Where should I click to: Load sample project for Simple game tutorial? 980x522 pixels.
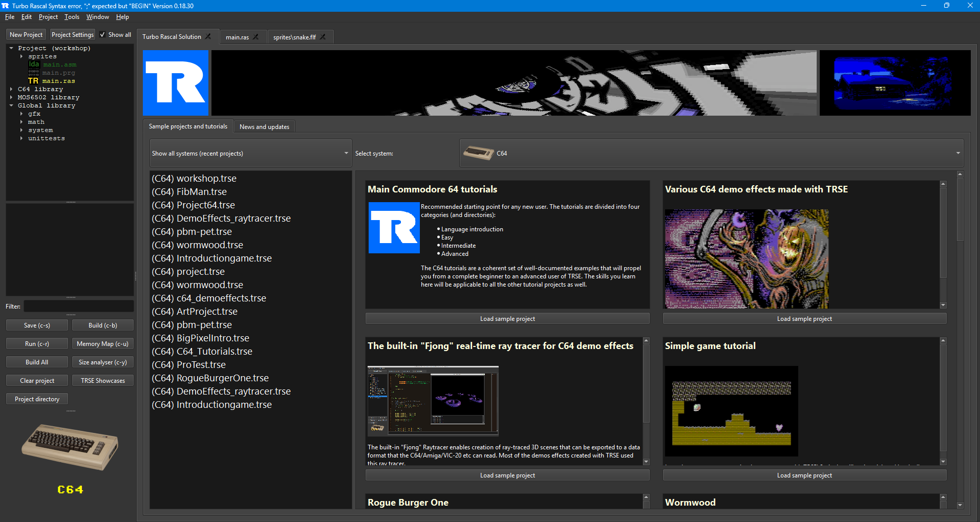tap(804, 475)
